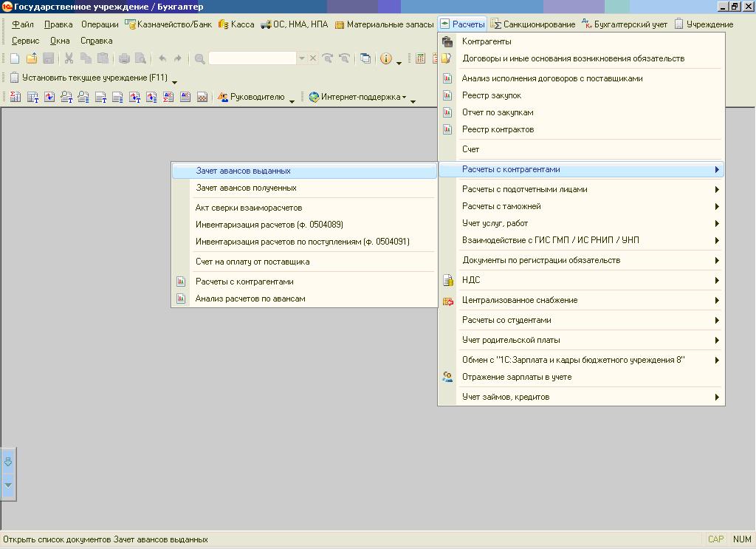
Task: Click the Контрагенты menu icon
Action: [447, 41]
